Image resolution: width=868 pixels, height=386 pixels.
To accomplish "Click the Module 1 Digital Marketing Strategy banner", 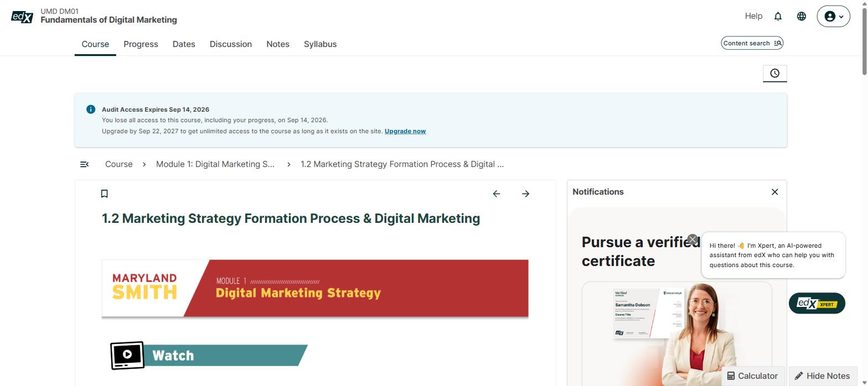I will pos(315,288).
